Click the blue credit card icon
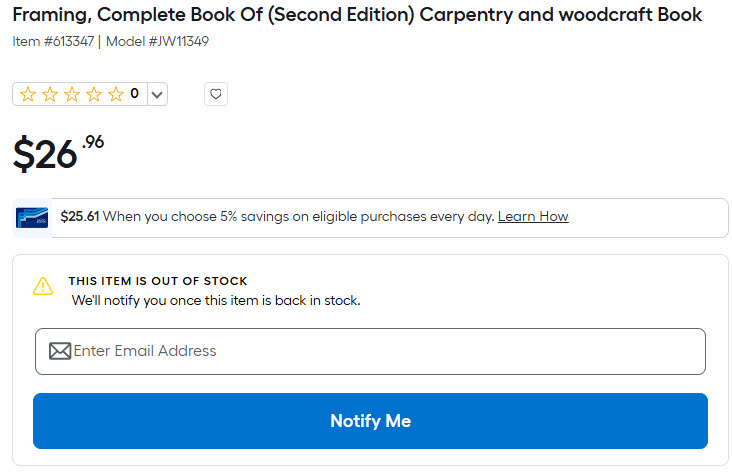Viewport: 732px width, 472px height. click(31, 217)
